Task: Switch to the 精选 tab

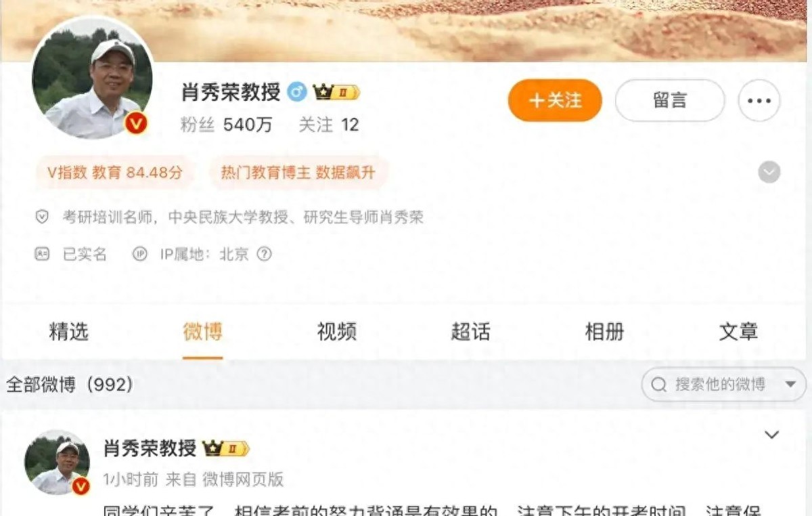Action: (x=68, y=332)
